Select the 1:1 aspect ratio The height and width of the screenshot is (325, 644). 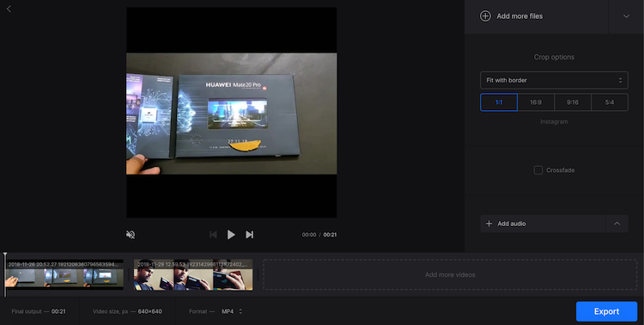pyautogui.click(x=499, y=102)
